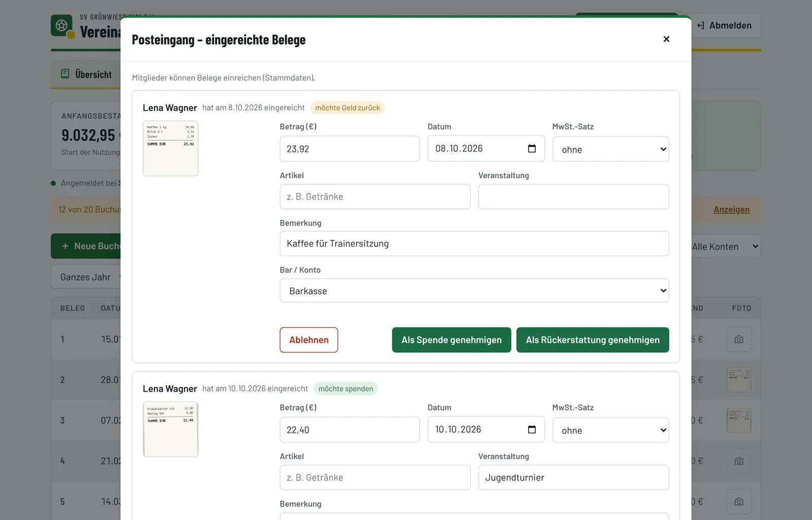Click camera photo icon in row 4
This screenshot has width=812, height=520.
739,461
